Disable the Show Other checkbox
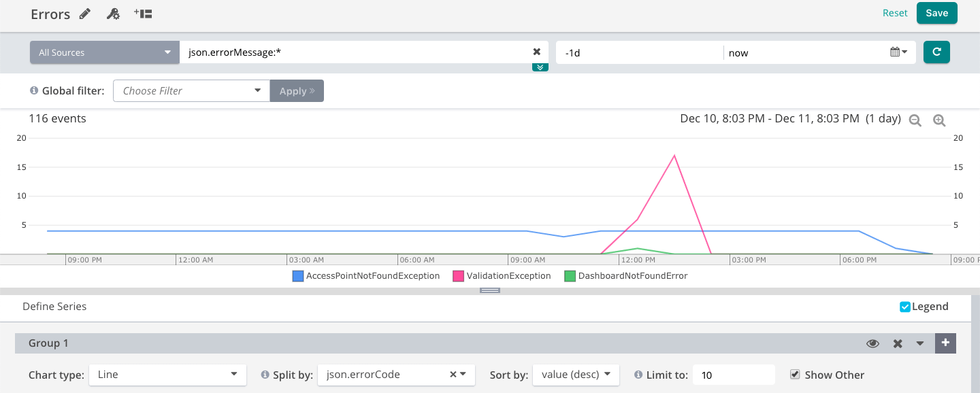This screenshot has width=980, height=393. 794,375
